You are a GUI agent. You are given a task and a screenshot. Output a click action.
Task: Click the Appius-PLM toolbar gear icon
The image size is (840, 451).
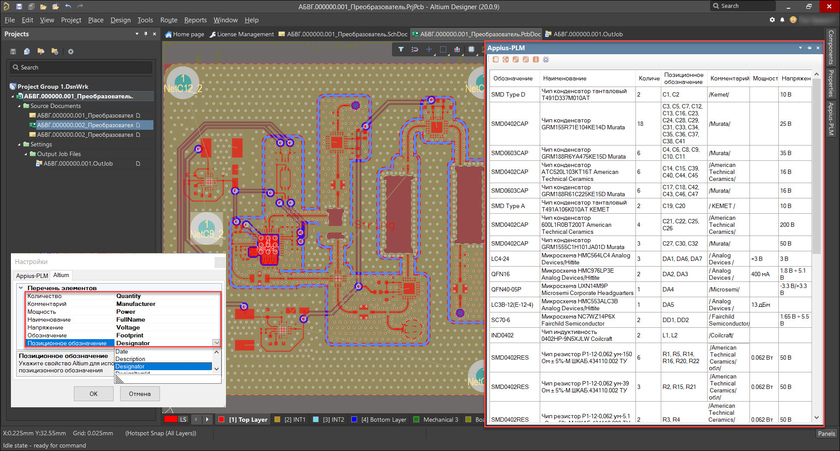point(546,60)
